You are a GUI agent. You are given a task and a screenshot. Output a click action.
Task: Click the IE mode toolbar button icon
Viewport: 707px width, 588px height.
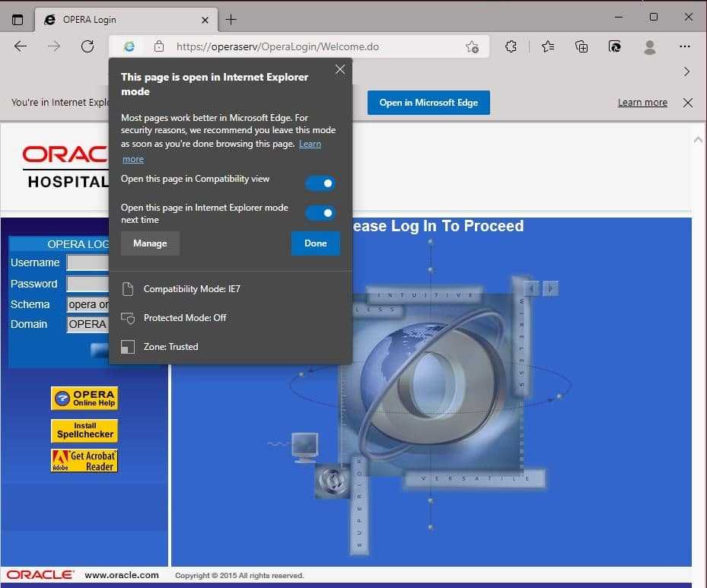[615, 46]
